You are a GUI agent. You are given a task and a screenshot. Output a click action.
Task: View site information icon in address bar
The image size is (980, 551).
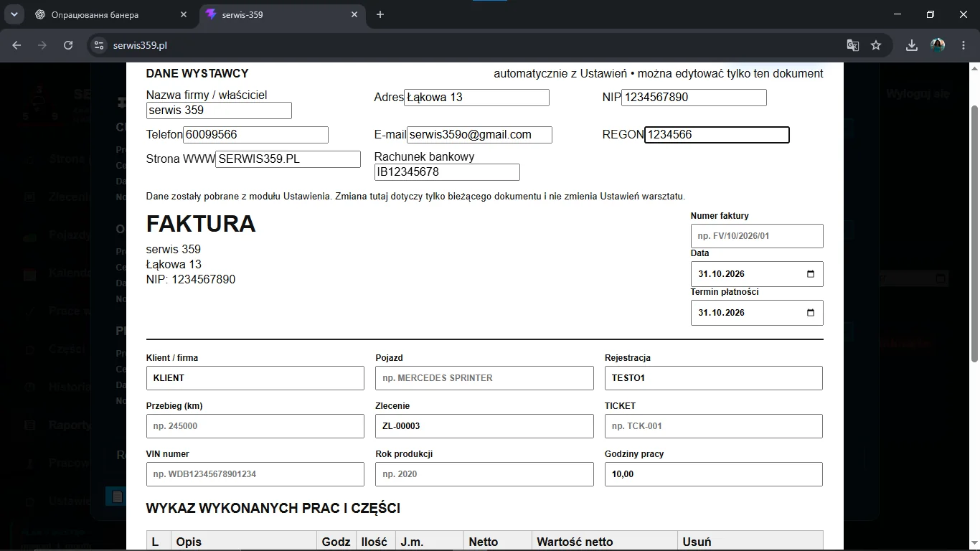tap(99, 45)
